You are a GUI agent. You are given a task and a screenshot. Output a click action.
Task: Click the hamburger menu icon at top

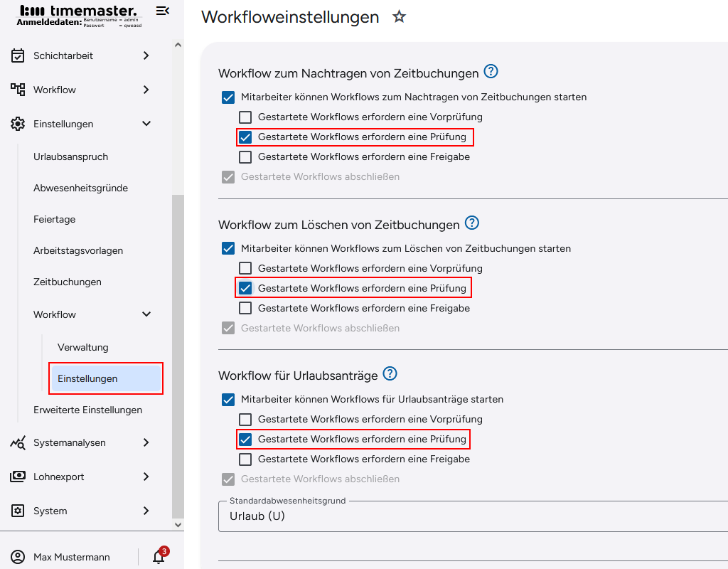tap(162, 11)
